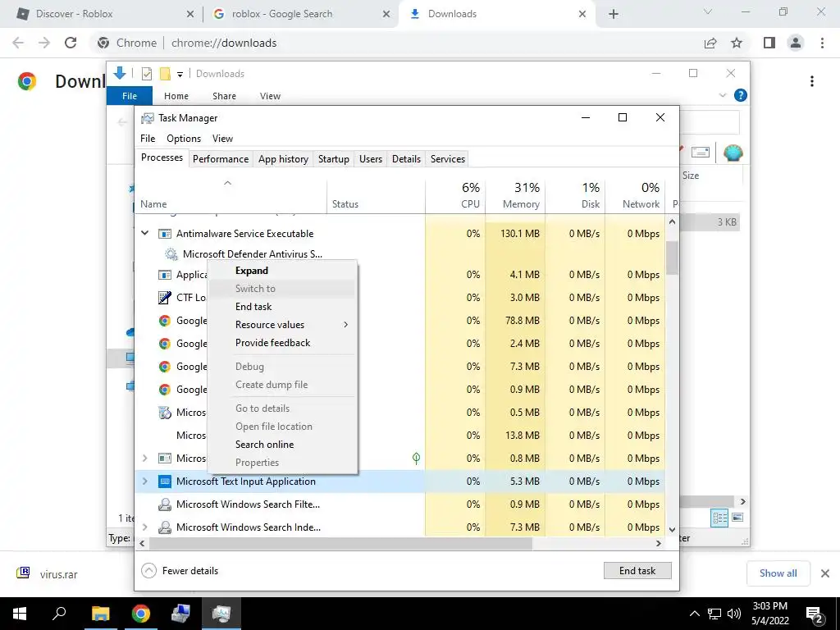840x630 pixels.
Task: Click Show all downloads button
Action: pyautogui.click(x=778, y=573)
